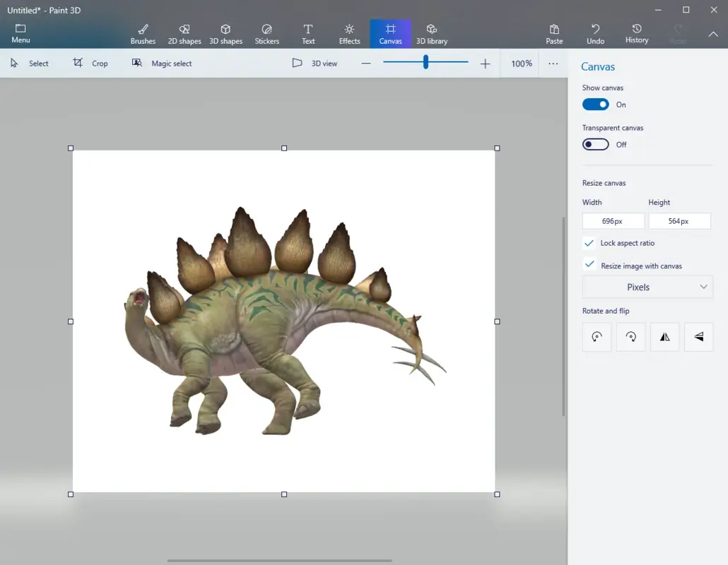Browse the 3D library
Image resolution: width=728 pixels, height=565 pixels.
(x=431, y=33)
